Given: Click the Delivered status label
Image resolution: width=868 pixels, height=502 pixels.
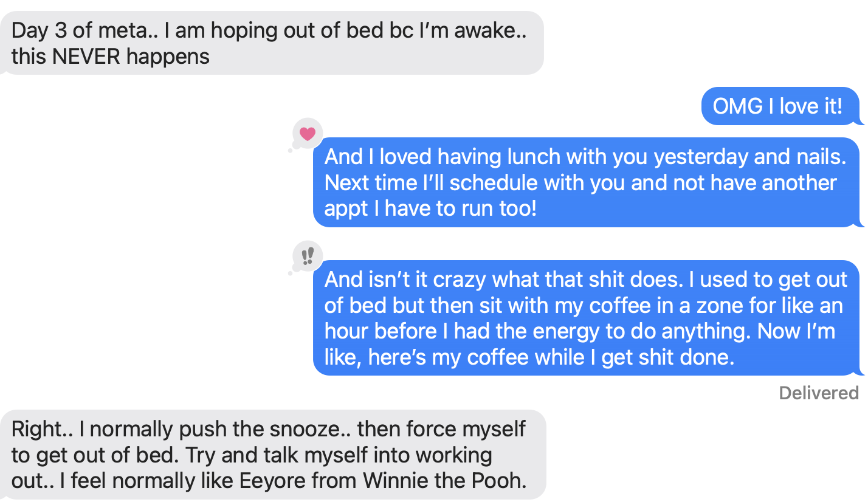Looking at the screenshot, I should pyautogui.click(x=818, y=393).
